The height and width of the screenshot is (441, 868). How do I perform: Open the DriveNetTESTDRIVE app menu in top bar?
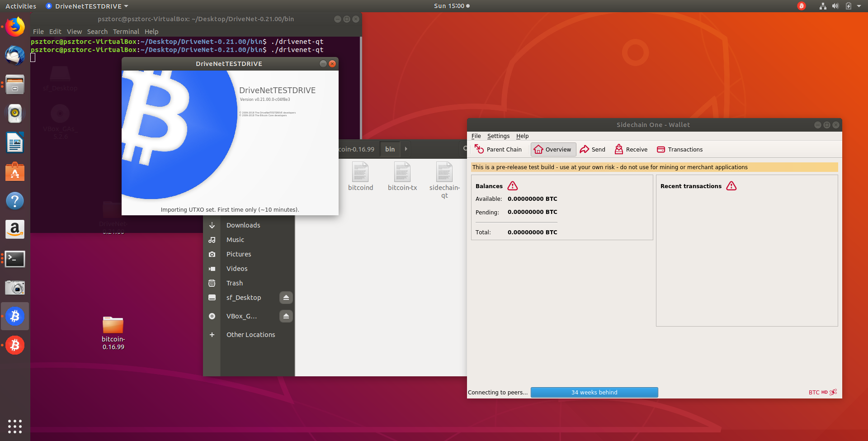[x=87, y=6]
